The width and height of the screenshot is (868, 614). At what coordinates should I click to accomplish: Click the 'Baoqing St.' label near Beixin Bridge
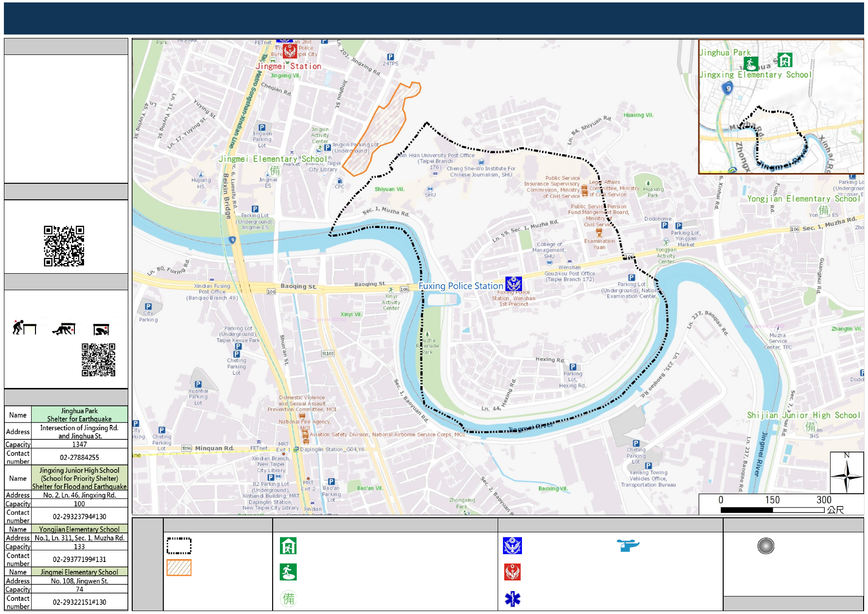click(298, 286)
